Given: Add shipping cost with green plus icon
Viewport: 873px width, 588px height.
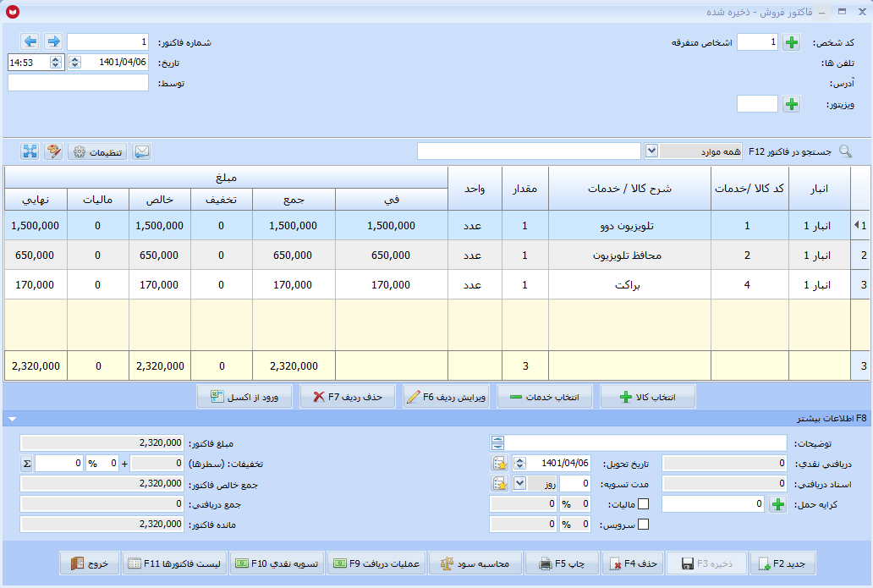Looking at the screenshot, I should click(777, 504).
